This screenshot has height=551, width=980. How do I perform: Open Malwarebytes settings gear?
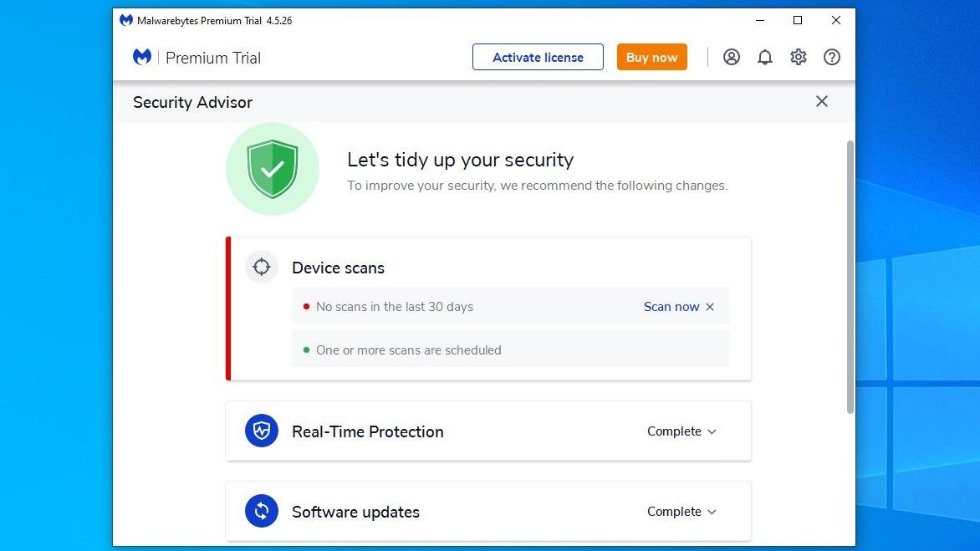[799, 57]
